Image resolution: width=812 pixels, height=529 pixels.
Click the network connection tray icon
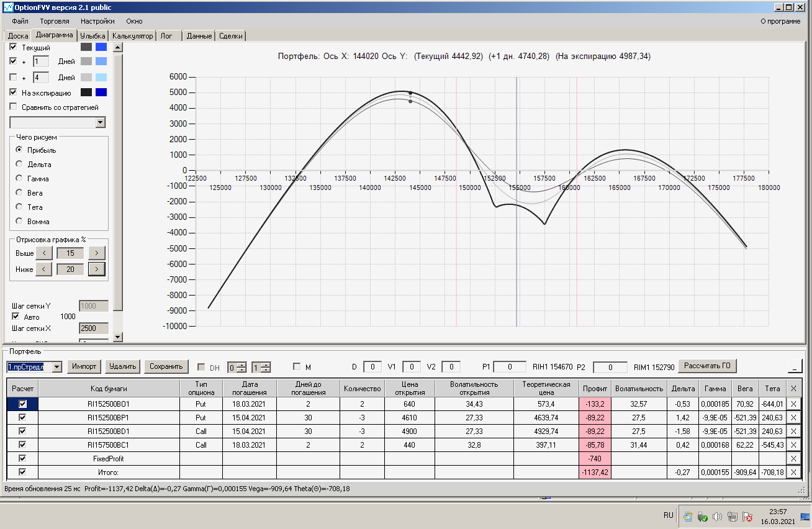pos(733,516)
